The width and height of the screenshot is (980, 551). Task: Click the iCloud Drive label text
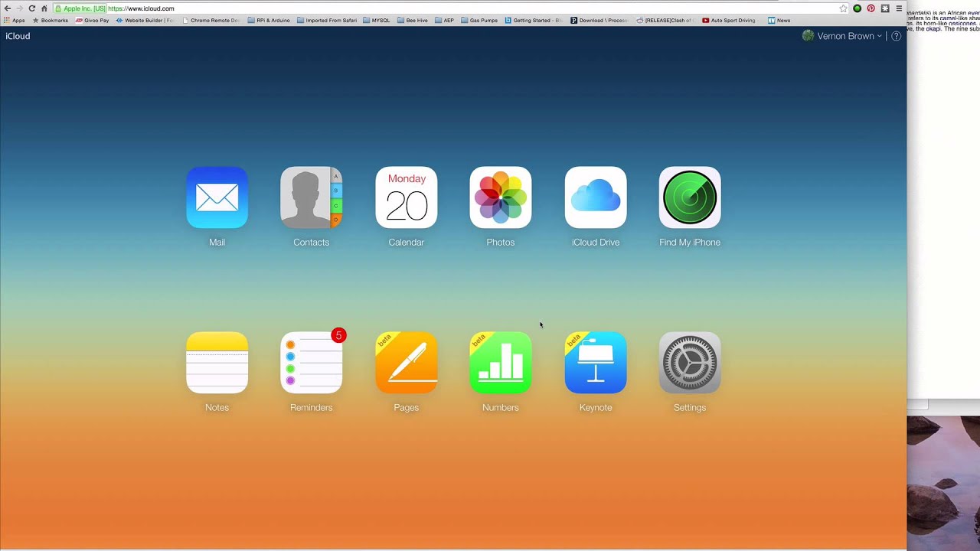coord(596,243)
